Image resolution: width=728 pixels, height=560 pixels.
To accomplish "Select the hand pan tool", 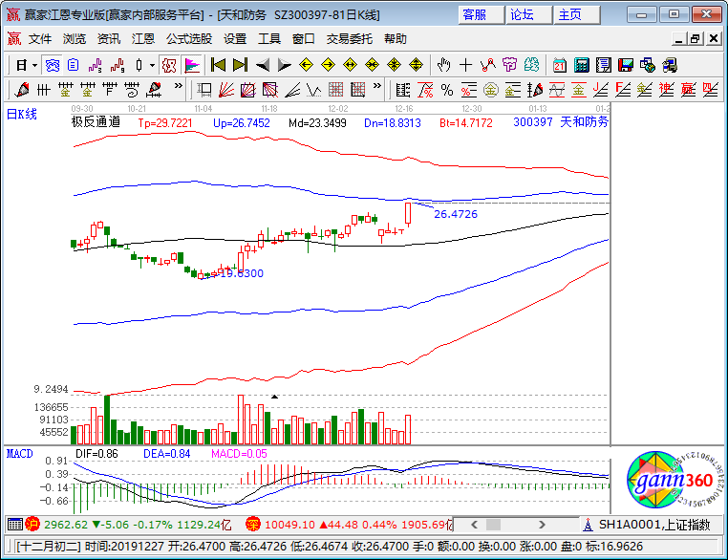I will [444, 65].
